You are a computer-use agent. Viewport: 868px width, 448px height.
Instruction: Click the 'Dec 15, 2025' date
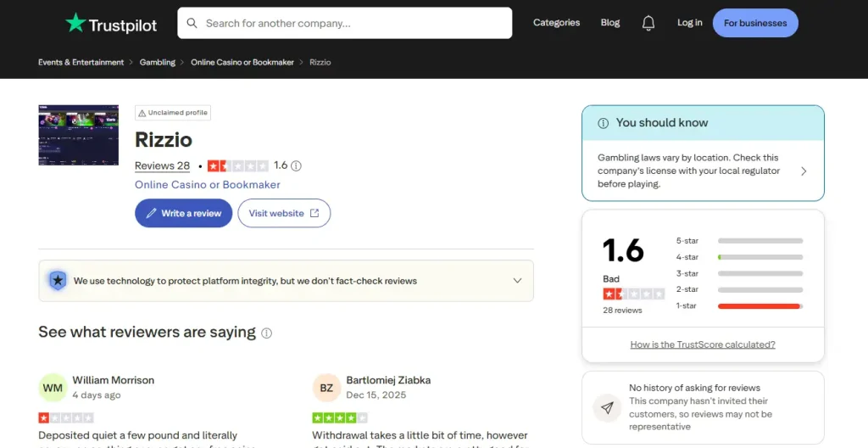pyautogui.click(x=376, y=395)
